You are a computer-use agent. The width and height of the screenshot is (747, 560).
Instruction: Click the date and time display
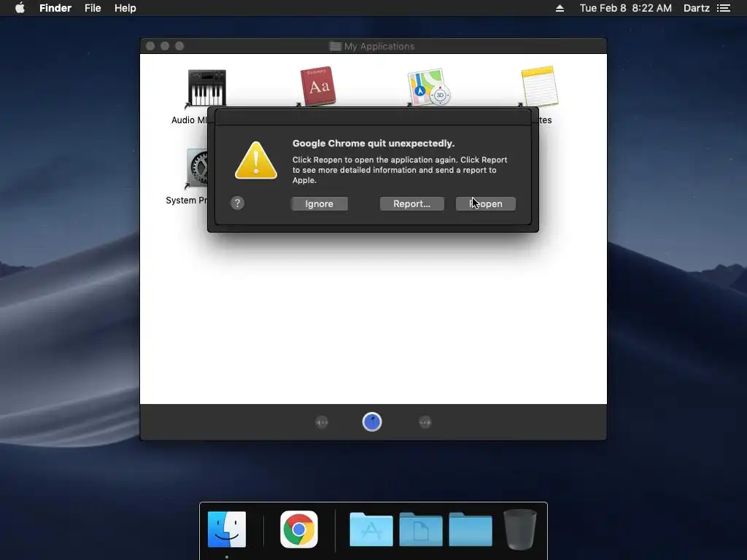coord(625,8)
